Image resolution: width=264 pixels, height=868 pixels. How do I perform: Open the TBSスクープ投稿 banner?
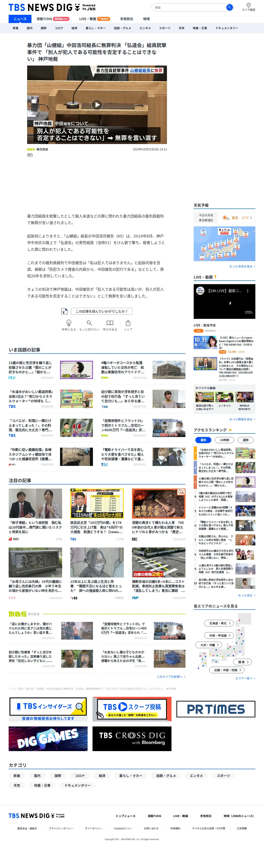point(132,709)
